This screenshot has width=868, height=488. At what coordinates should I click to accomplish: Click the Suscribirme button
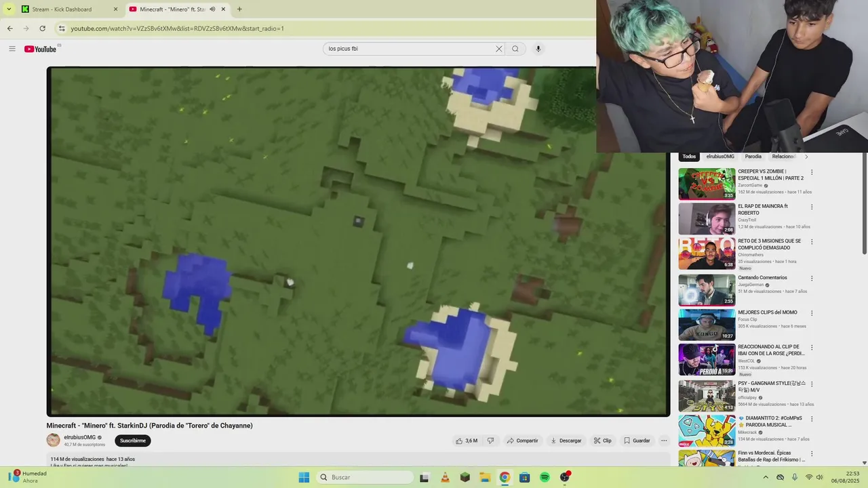pos(133,441)
